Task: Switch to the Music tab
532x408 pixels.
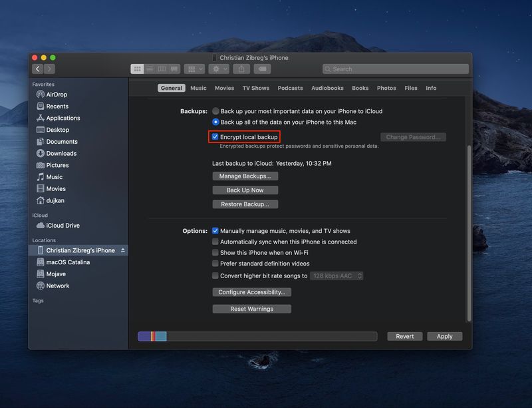Action: [x=198, y=88]
